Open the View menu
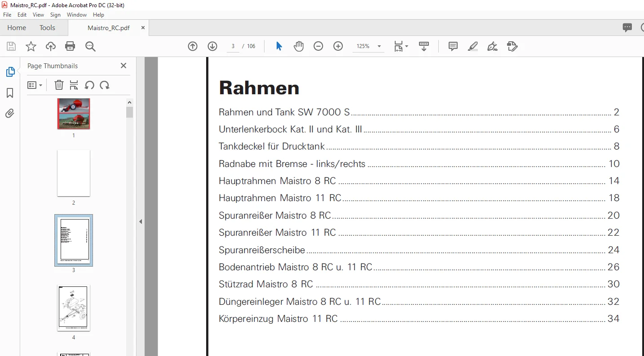 39,15
